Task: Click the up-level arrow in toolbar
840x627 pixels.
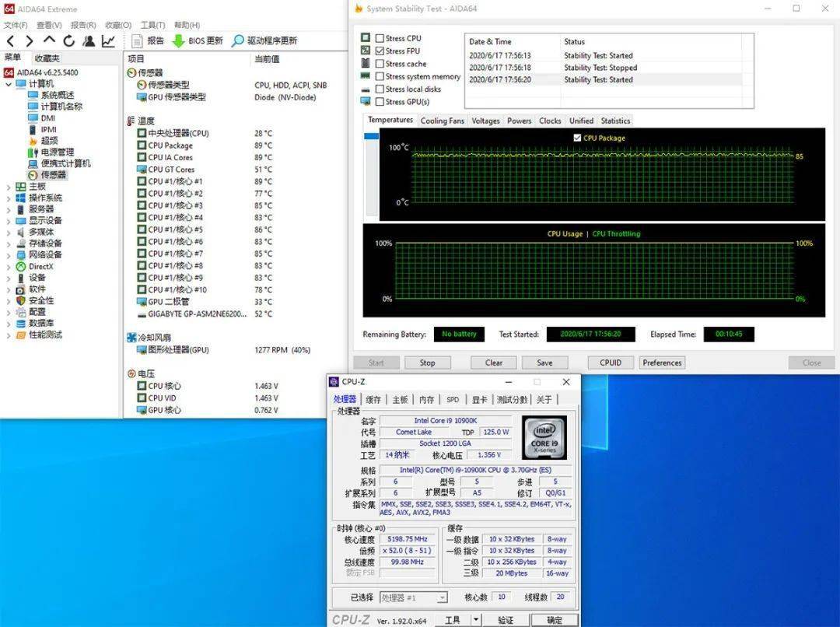Action: [49, 41]
